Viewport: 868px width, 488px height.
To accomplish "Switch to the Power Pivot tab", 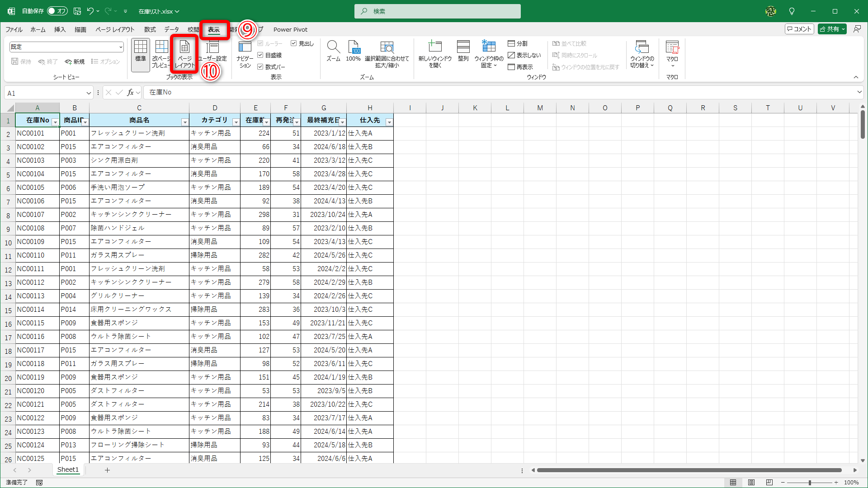I will click(x=290, y=29).
